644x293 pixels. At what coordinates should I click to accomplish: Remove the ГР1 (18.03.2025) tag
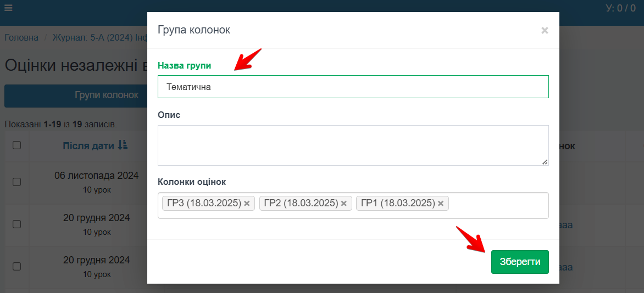pos(441,204)
